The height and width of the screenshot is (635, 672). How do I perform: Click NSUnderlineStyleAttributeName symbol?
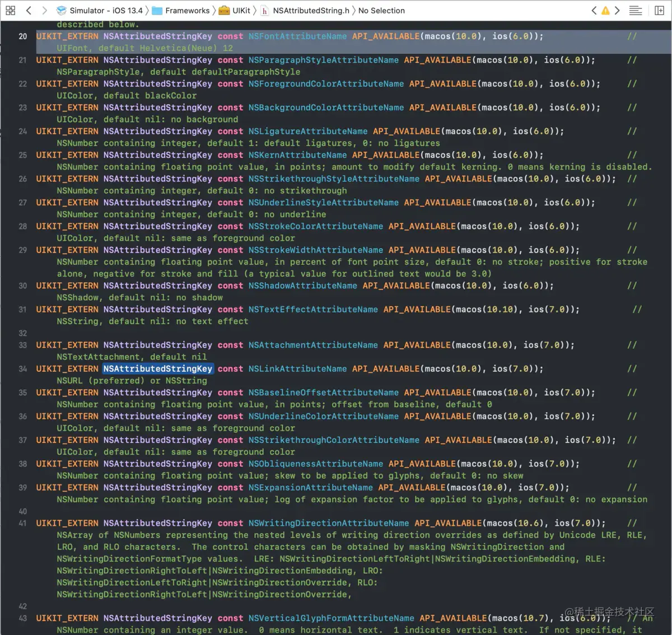[324, 202]
